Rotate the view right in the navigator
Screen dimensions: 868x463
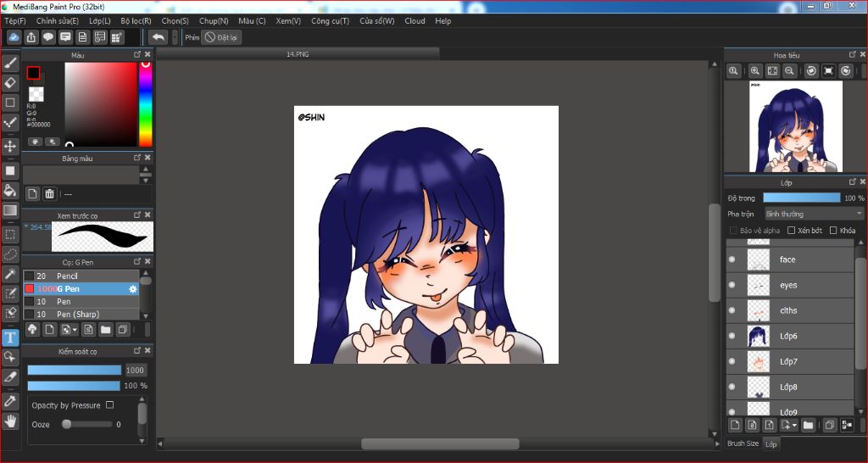click(846, 71)
